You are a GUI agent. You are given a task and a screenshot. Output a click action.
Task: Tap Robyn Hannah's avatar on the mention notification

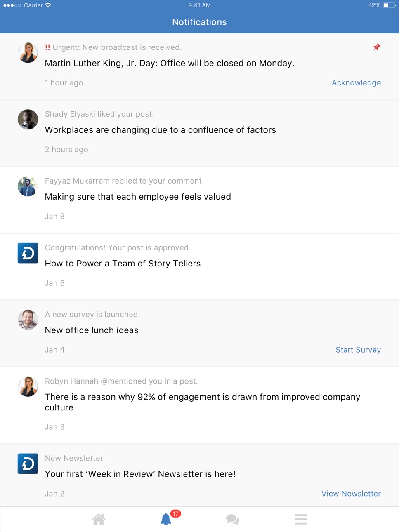coord(28,387)
